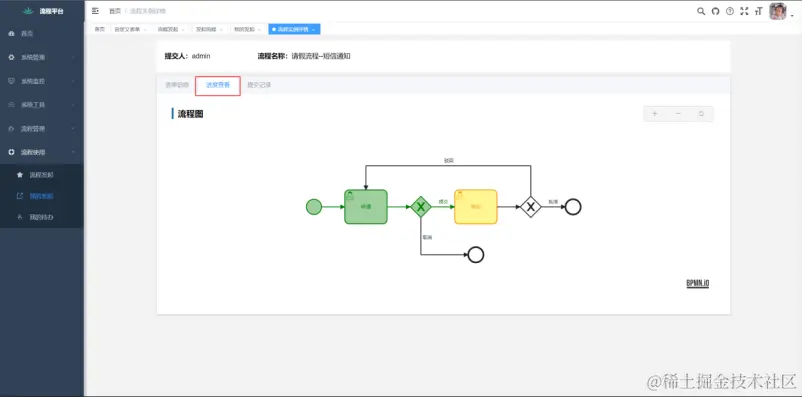Expand the 系统管理 sidebar menu
The width and height of the screenshot is (803, 397).
42,57
